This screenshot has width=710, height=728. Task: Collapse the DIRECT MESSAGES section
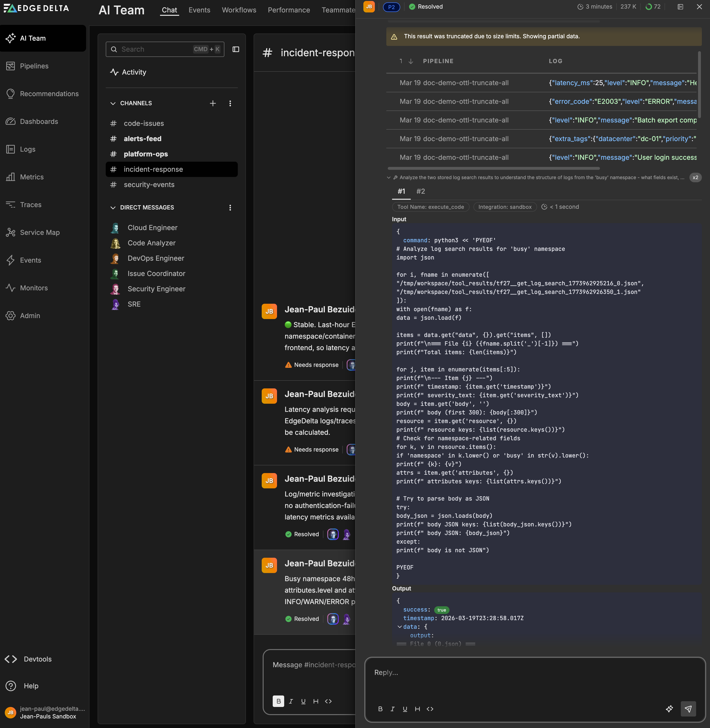(113, 207)
